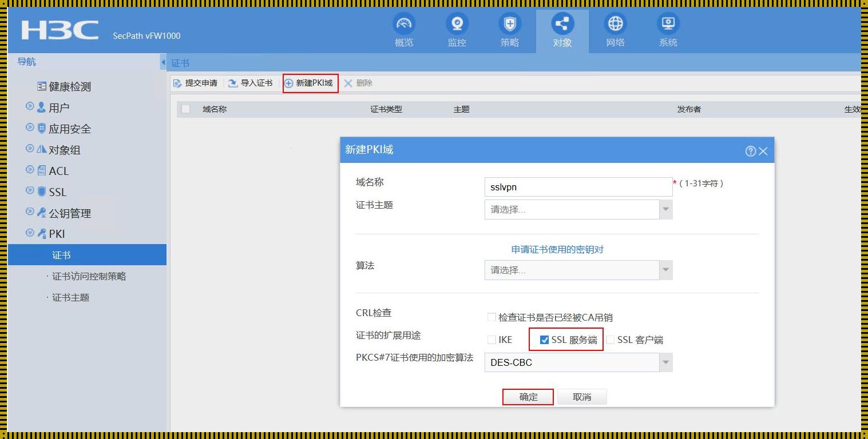Enable the IKE checkbox
Screen dimensions: 868x439
[492, 340]
